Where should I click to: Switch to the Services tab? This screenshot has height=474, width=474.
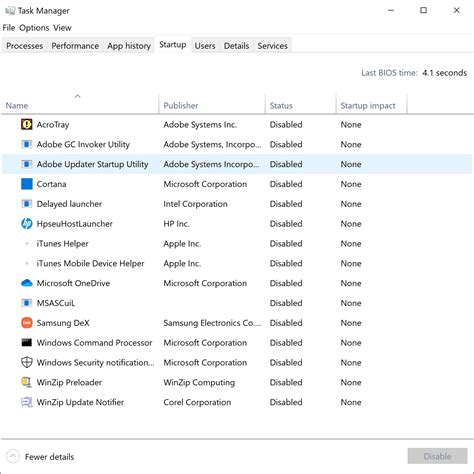pyautogui.click(x=272, y=46)
